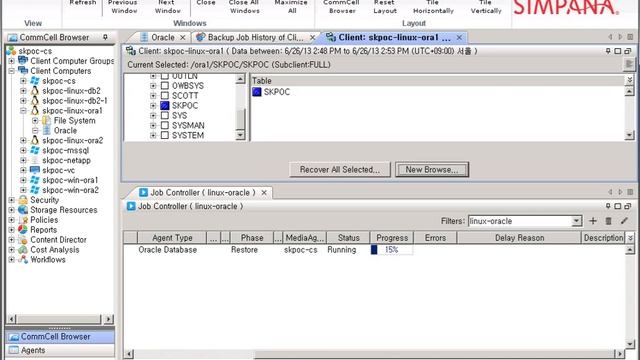640x360 pixels.
Task: Check the SYS checkbox
Action: pos(165,116)
